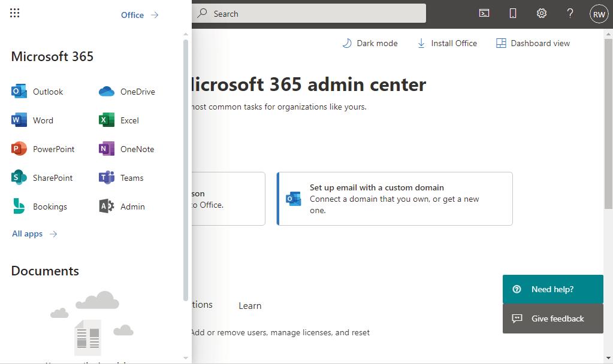Click the Documents heading in launcher
The image size is (613, 364).
tap(45, 271)
